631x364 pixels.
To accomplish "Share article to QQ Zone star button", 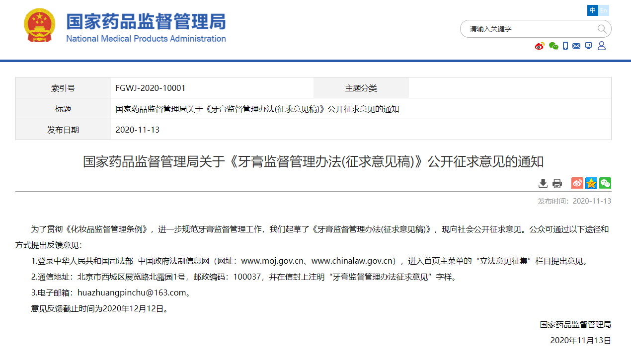I will coord(591,183).
